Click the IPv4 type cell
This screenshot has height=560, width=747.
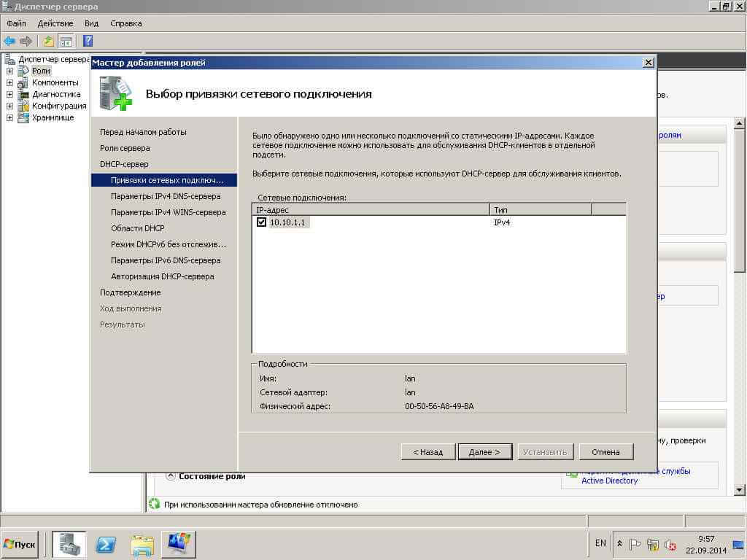click(502, 222)
